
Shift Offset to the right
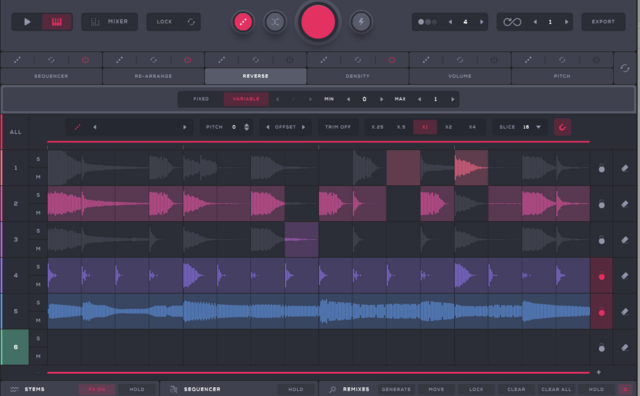(x=303, y=127)
